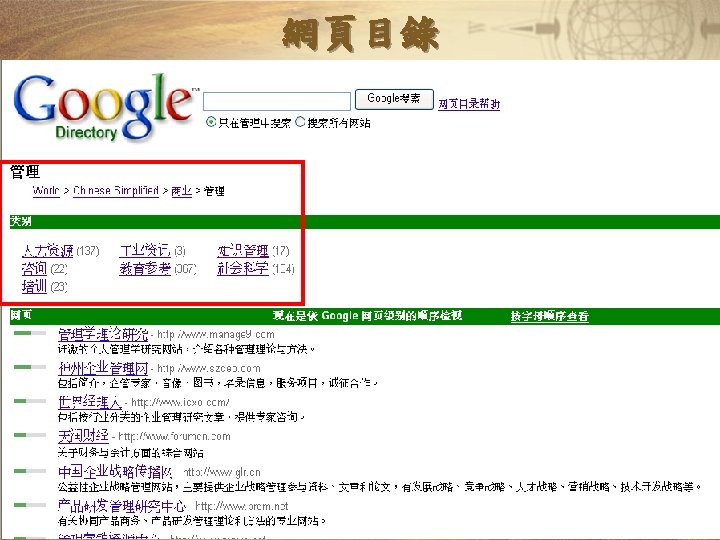The image size is (720, 540).
Task: Focus the directory search text box
Action: (277, 101)
